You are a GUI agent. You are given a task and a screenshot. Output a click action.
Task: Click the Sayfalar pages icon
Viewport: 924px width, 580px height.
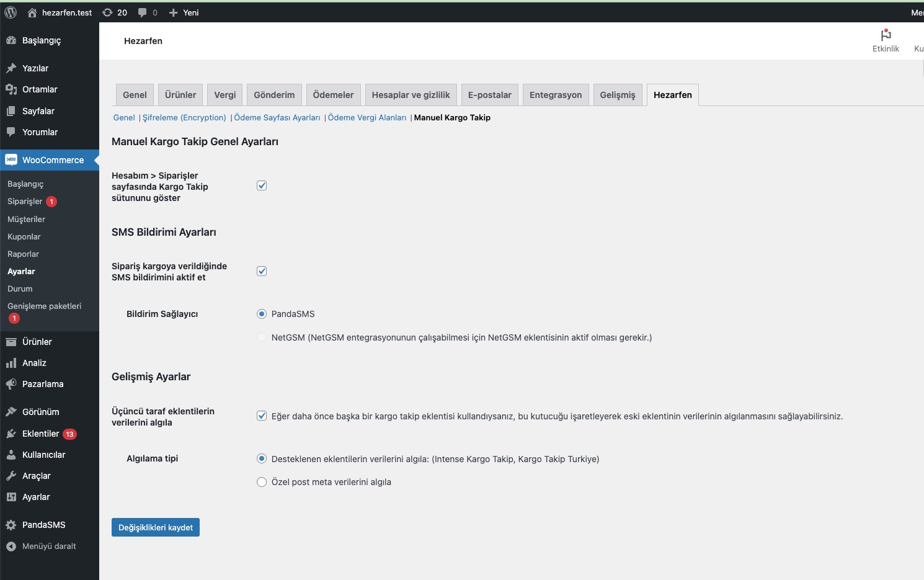tap(11, 111)
